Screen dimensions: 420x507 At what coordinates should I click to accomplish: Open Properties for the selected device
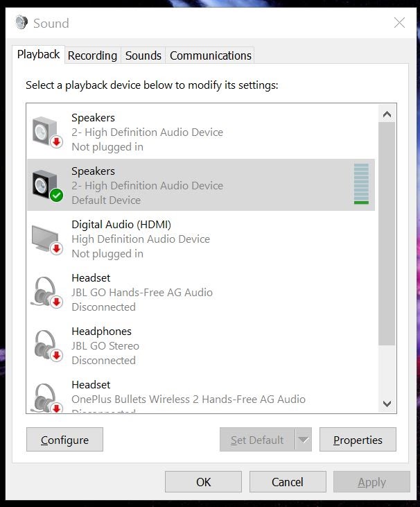click(x=358, y=440)
